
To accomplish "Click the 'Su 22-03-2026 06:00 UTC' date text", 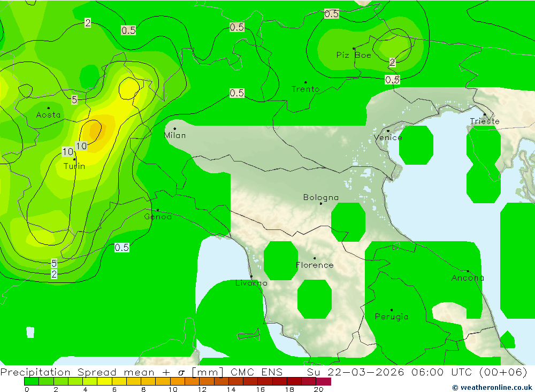I will (x=389, y=372).
